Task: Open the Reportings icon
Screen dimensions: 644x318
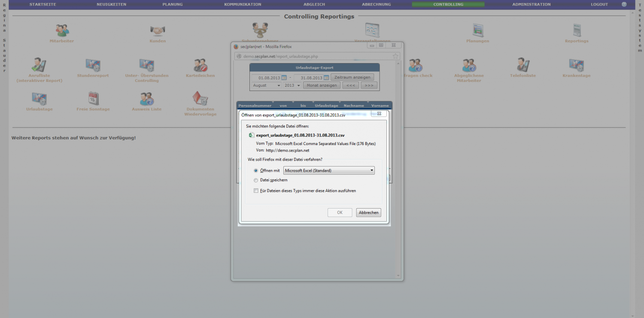Action: tap(577, 30)
